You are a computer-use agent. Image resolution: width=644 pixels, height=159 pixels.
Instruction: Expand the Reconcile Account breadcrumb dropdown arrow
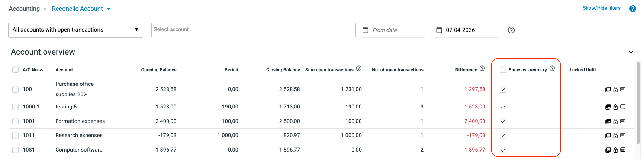pos(109,9)
